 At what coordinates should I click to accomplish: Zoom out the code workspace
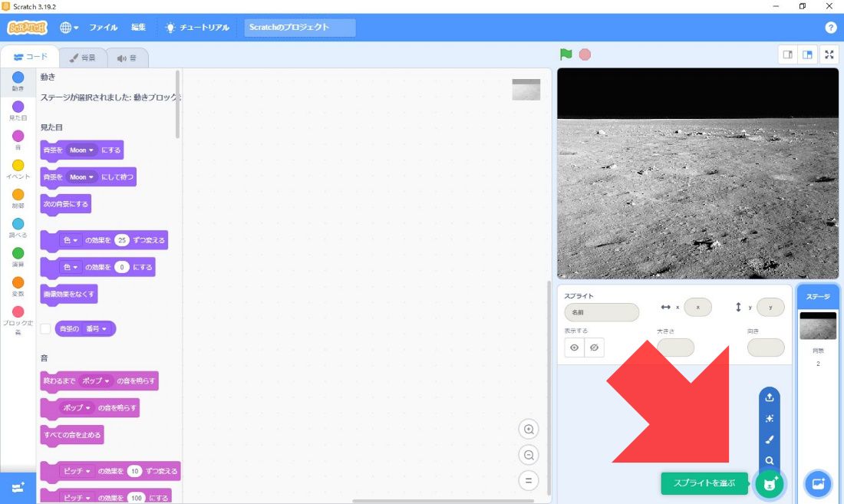pyautogui.click(x=529, y=455)
